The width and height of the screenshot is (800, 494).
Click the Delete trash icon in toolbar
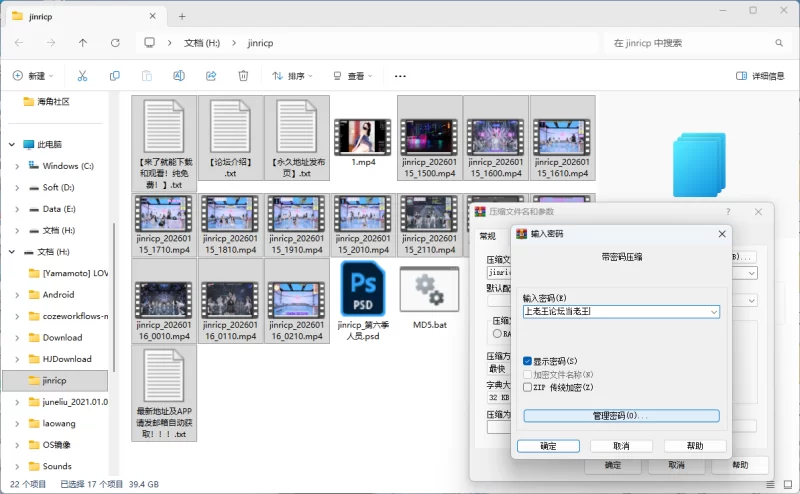pos(243,76)
